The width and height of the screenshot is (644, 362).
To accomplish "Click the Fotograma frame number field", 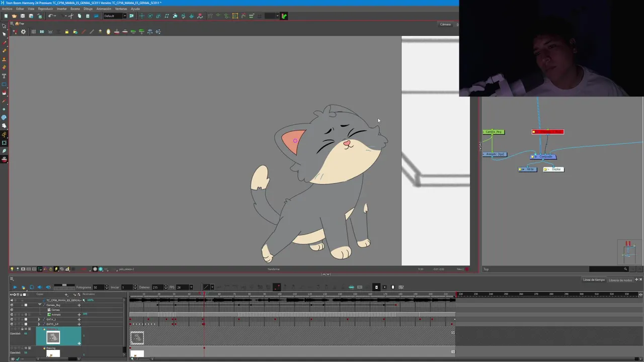I will (99, 287).
